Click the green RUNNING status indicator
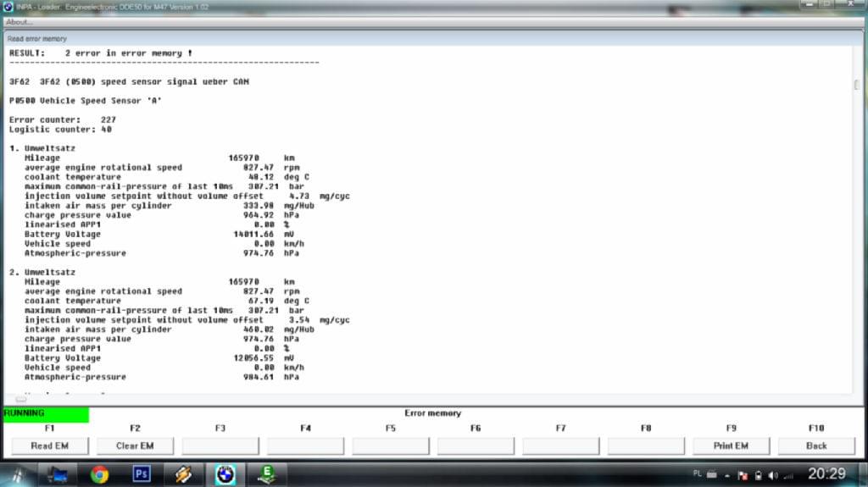868x487 pixels. point(46,414)
